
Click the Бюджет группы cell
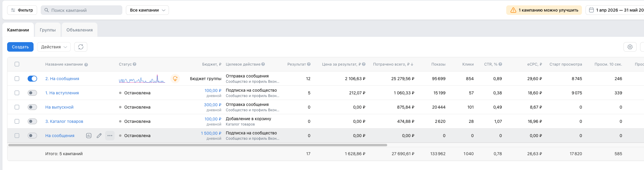(x=205, y=79)
